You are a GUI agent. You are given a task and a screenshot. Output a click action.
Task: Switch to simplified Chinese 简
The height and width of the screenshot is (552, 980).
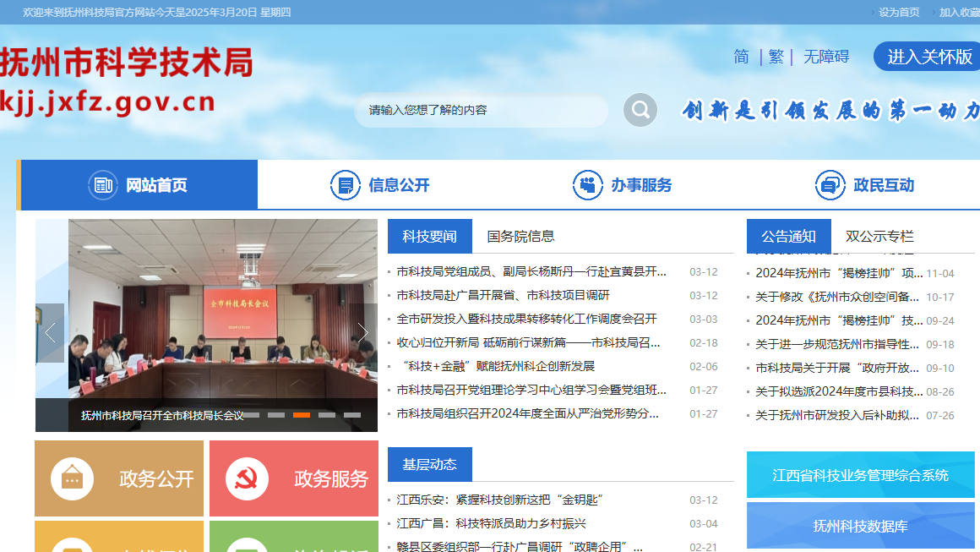(x=741, y=57)
